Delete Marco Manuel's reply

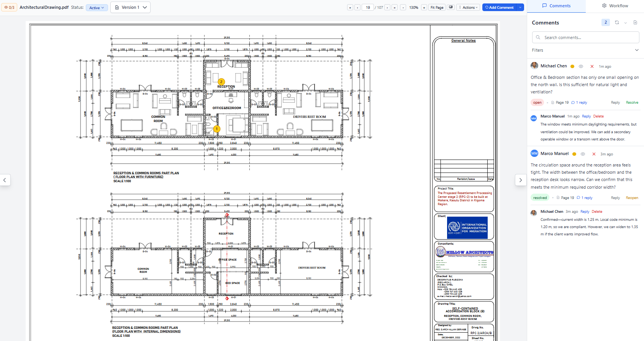click(x=598, y=116)
